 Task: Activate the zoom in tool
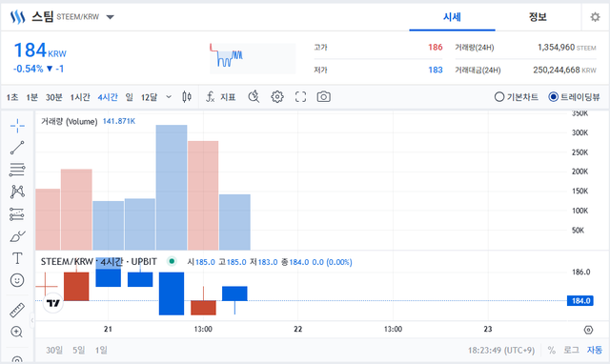[x=17, y=332]
